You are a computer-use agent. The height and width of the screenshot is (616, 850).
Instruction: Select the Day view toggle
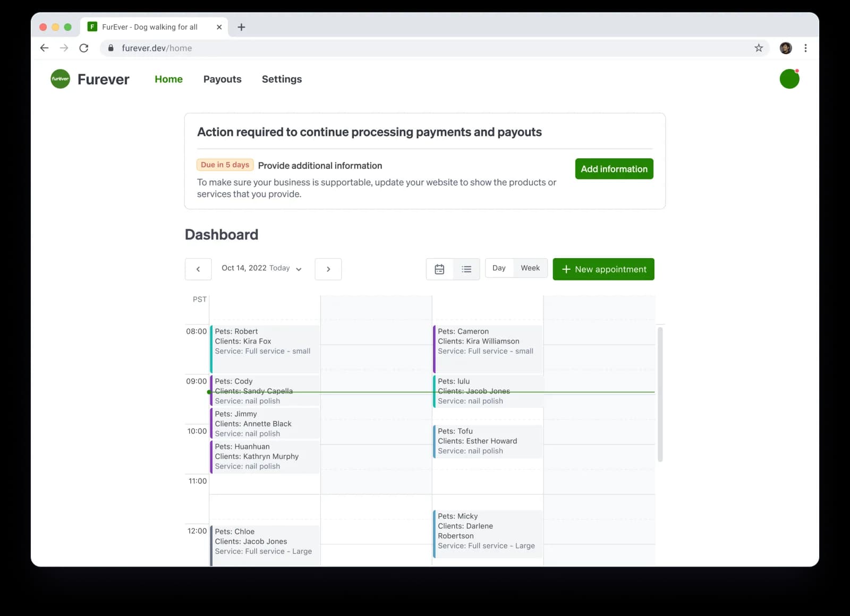499,268
